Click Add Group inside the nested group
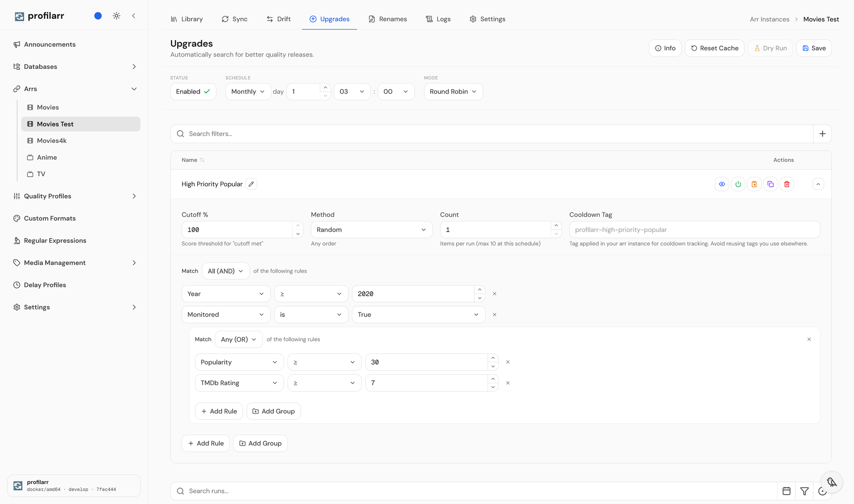Image resolution: width=854 pixels, height=504 pixels. tap(273, 411)
